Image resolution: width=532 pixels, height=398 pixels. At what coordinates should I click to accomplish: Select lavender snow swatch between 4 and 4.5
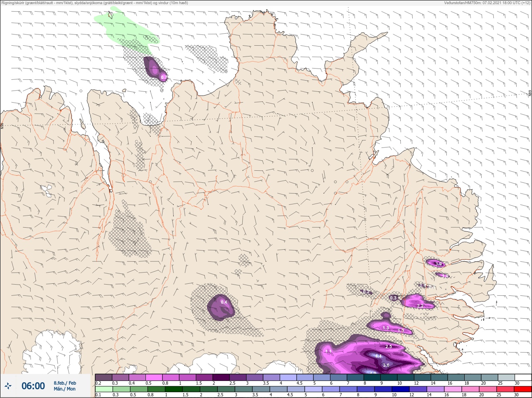pyautogui.click(x=288, y=377)
